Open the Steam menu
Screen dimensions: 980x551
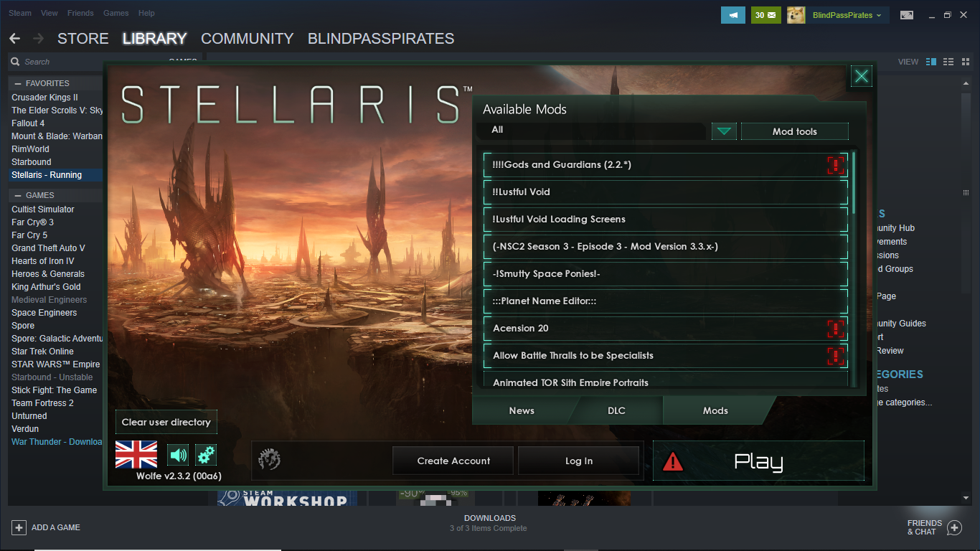pos(20,13)
